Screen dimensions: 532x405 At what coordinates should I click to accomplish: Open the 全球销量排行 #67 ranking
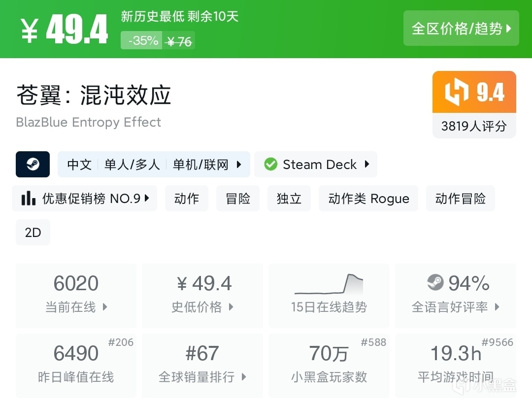coord(202,366)
